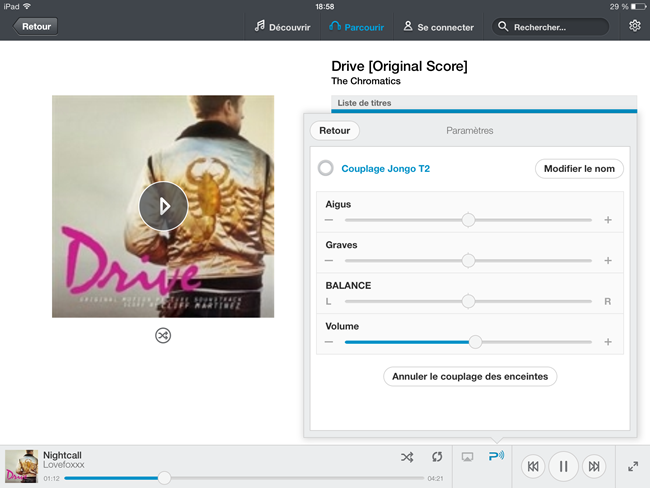Lower Volume with the minus icon
The width and height of the screenshot is (650, 488).
(x=329, y=342)
